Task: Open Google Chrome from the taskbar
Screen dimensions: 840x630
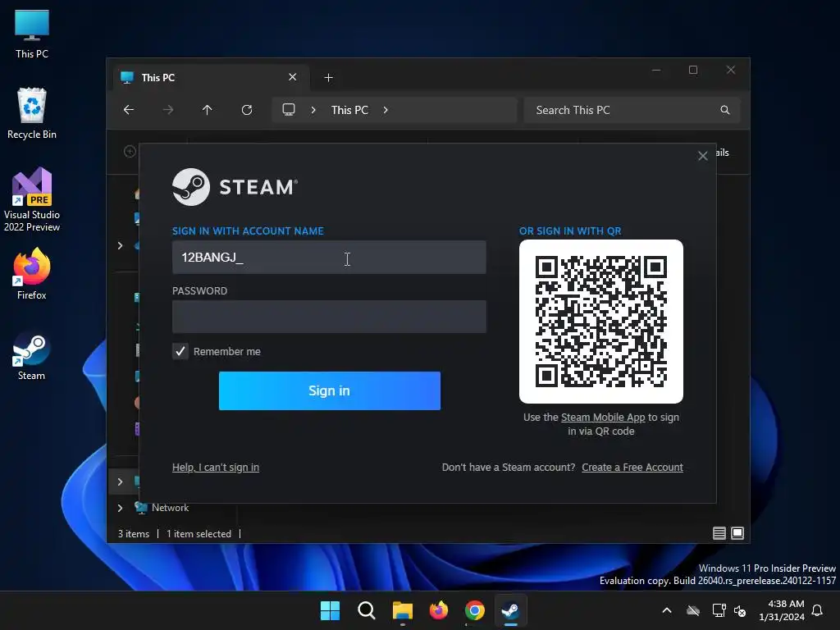Action: (475, 610)
